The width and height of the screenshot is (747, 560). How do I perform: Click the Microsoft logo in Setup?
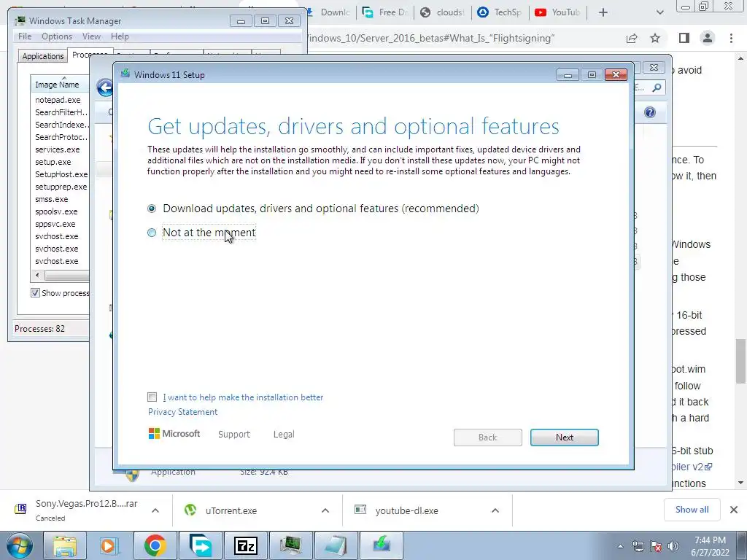coord(174,434)
